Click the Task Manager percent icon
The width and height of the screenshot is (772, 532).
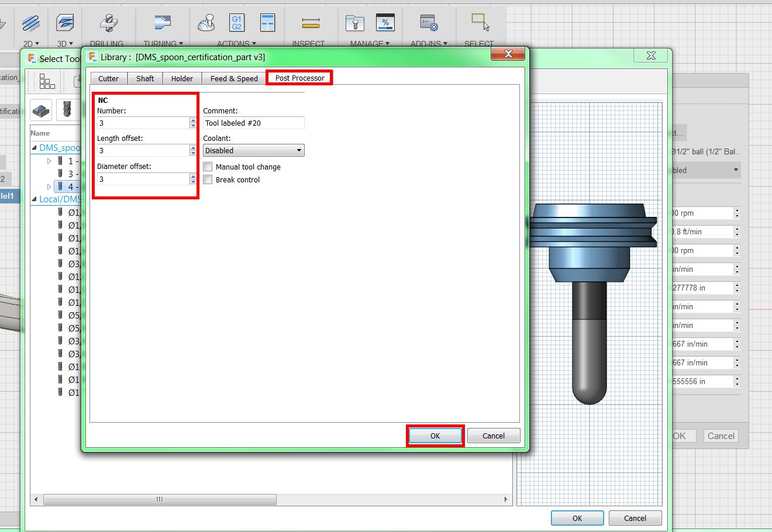point(385,23)
